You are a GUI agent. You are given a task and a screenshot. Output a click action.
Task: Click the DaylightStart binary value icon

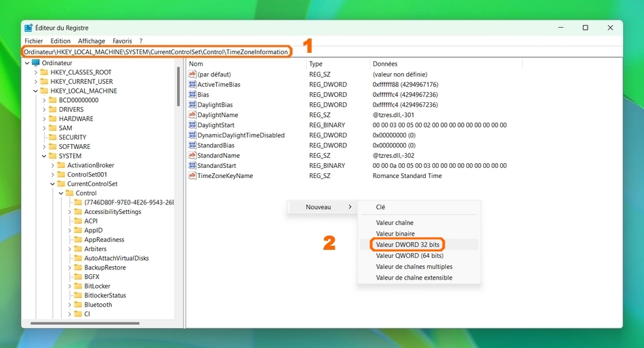pyautogui.click(x=192, y=125)
